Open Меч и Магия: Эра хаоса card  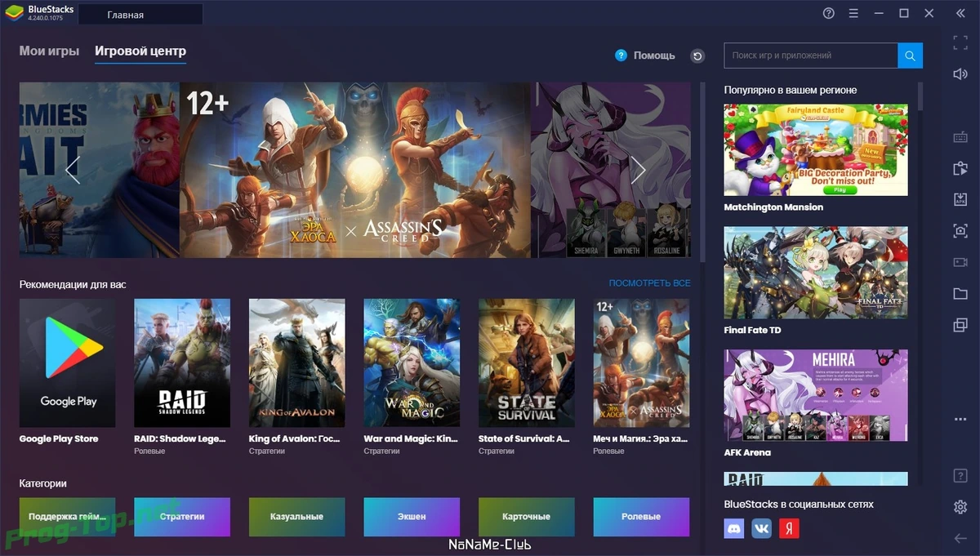tap(641, 363)
